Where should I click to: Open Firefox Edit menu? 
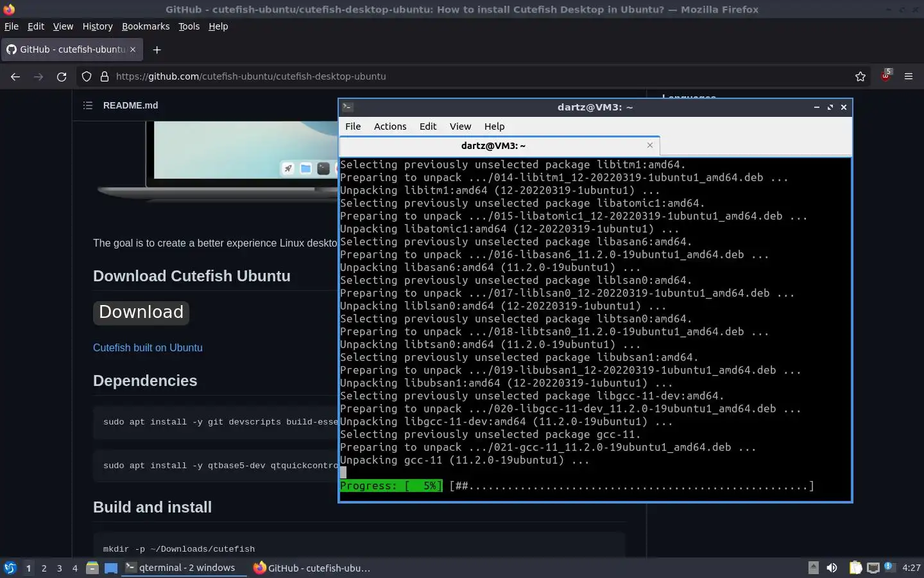click(36, 26)
